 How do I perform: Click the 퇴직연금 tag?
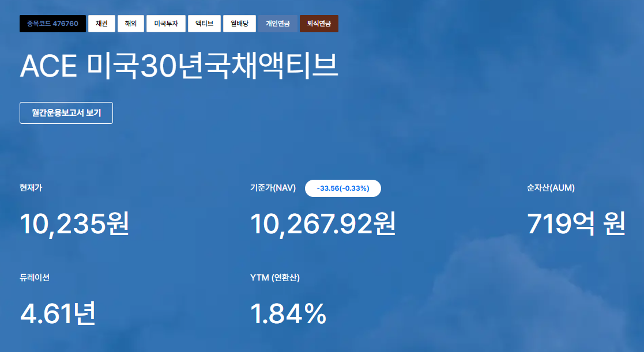319,24
